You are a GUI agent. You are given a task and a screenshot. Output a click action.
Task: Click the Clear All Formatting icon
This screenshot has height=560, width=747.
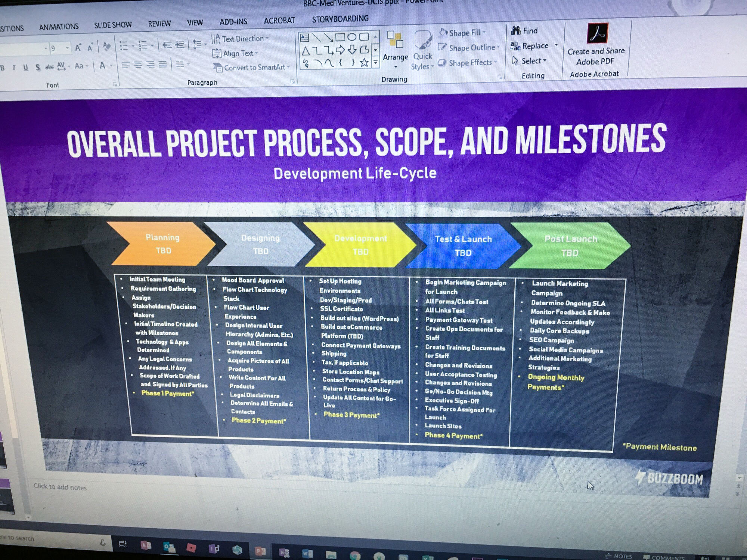tap(107, 47)
